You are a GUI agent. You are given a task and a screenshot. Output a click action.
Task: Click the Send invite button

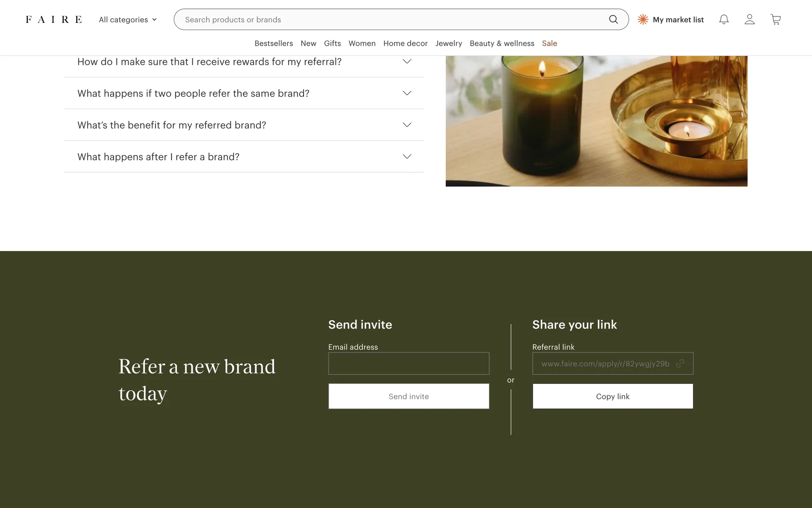pyautogui.click(x=409, y=396)
